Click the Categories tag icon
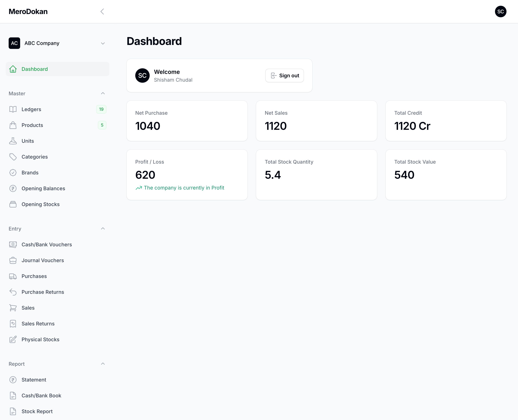Image resolution: width=518 pixels, height=420 pixels. pyautogui.click(x=13, y=157)
